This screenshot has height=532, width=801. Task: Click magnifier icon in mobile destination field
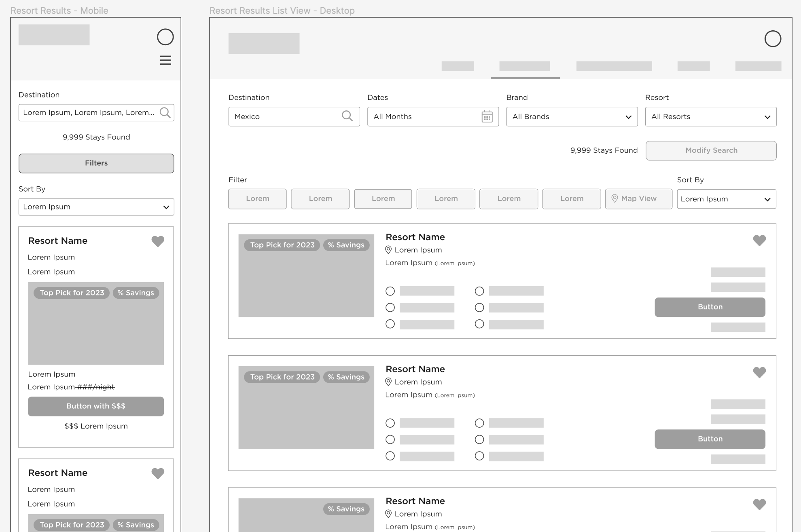click(x=165, y=113)
